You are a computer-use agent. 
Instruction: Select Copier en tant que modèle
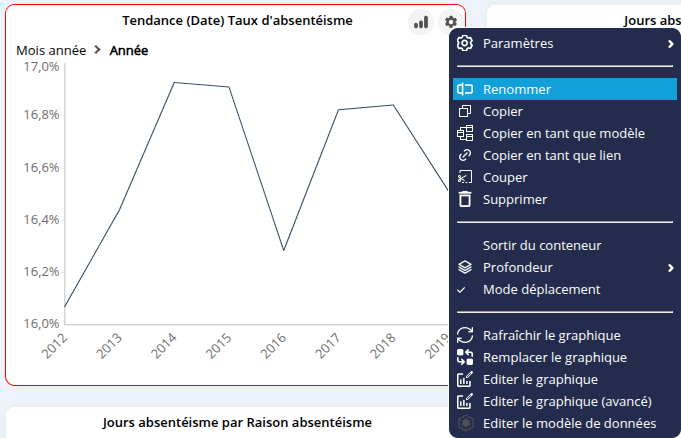click(x=563, y=133)
